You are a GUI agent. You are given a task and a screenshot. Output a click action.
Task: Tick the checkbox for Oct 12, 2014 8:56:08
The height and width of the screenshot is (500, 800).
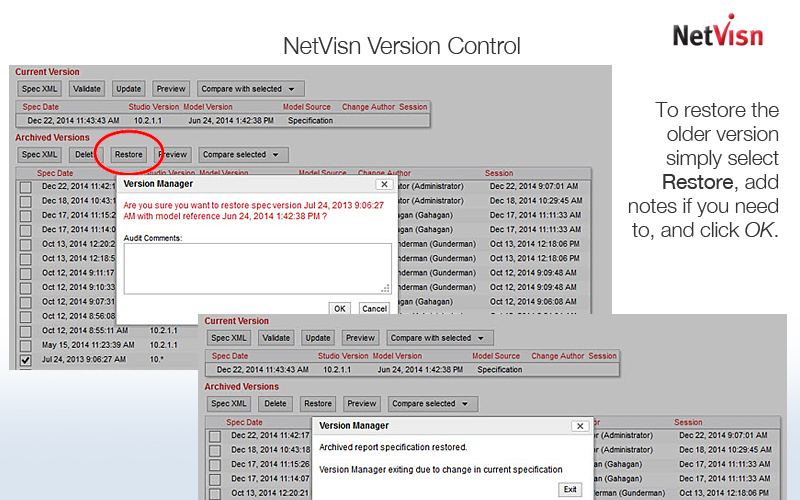click(26, 317)
